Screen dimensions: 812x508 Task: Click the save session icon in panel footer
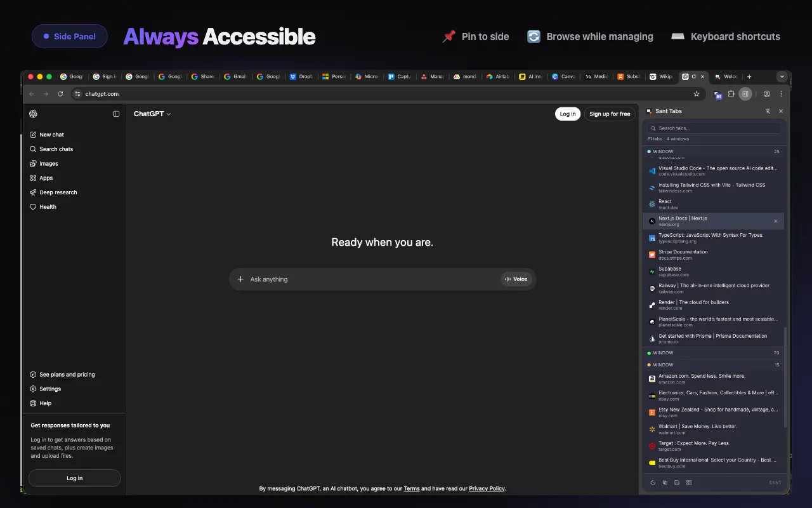[x=677, y=483]
